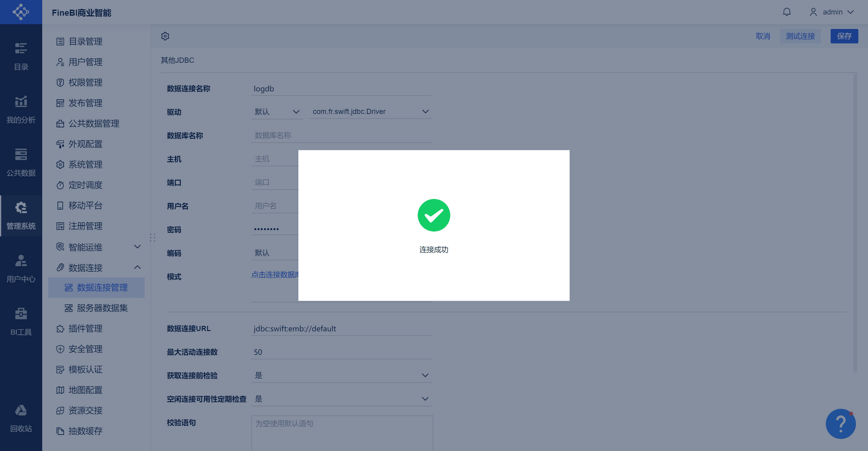
Task: Select 数据连接管理 submenu item
Action: click(x=96, y=288)
